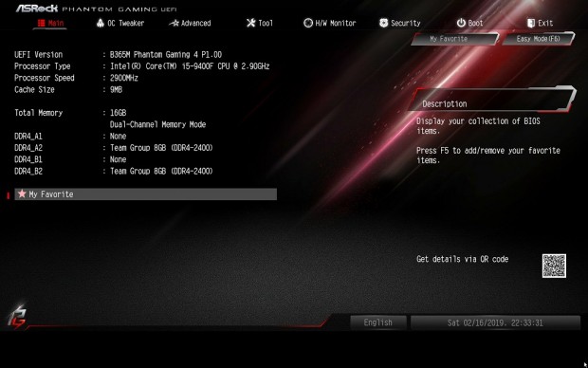Open the Main tab
588x368 pixels.
(x=50, y=24)
